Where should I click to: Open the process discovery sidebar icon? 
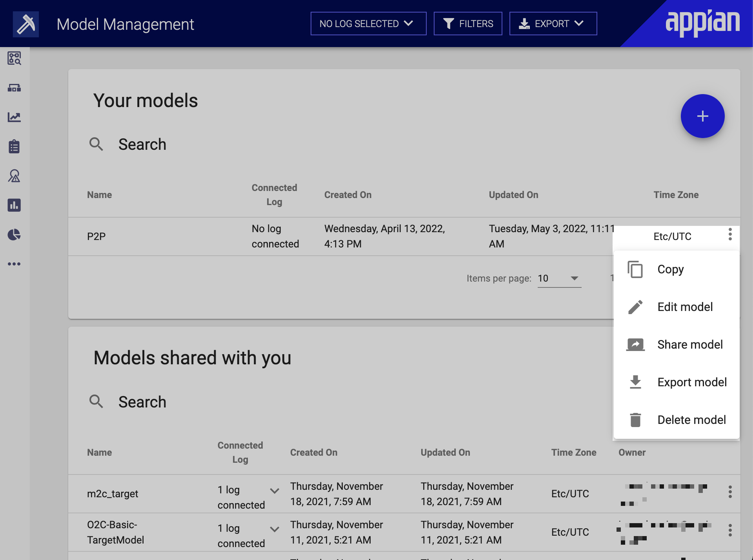pos(14,58)
